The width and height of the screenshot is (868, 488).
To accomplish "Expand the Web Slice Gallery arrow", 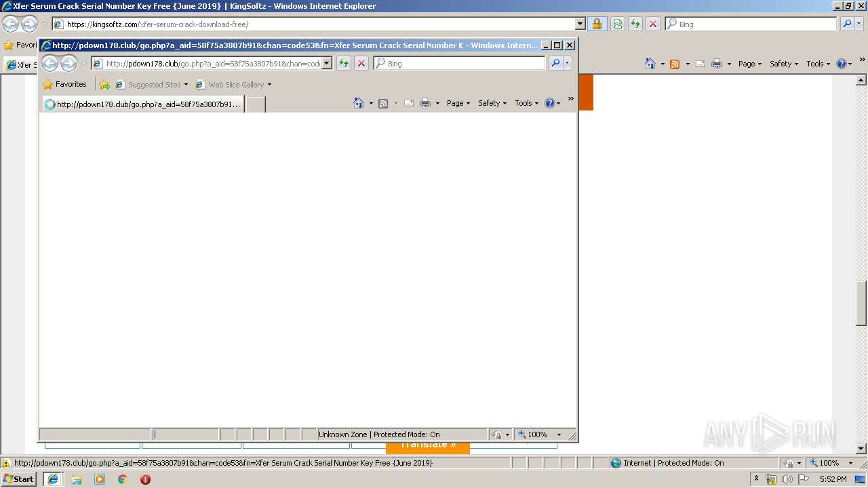I will (269, 85).
